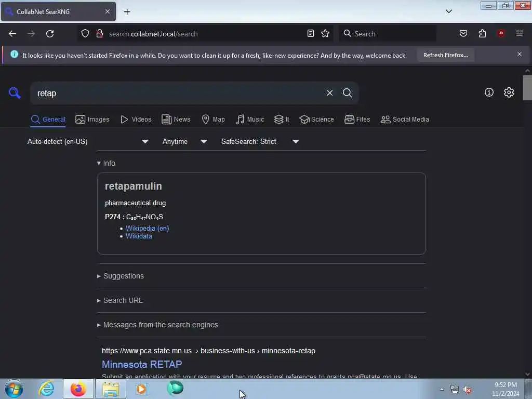Click the SearXNG logo magnifier
Image resolution: width=532 pixels, height=399 pixels.
(x=15, y=92)
